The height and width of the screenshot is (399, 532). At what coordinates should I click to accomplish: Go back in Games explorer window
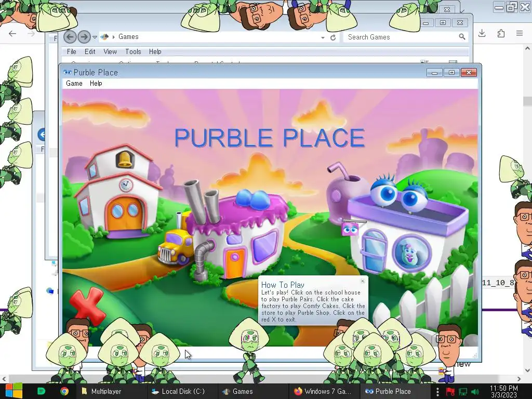pyautogui.click(x=70, y=37)
